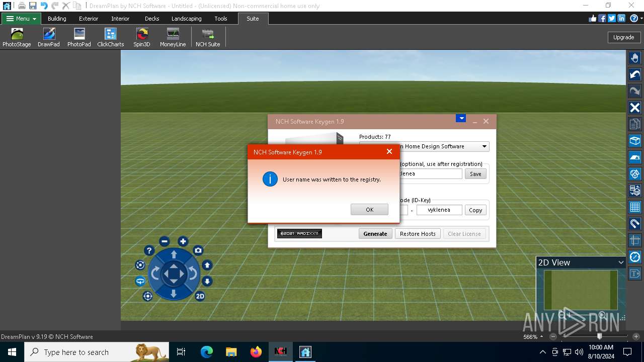Click the Save button beside user name
644x362 pixels.
coord(475,174)
